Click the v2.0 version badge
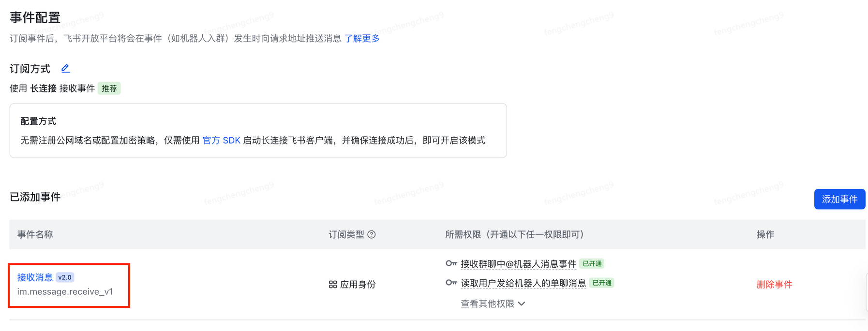Image resolution: width=868 pixels, height=331 pixels. point(65,277)
